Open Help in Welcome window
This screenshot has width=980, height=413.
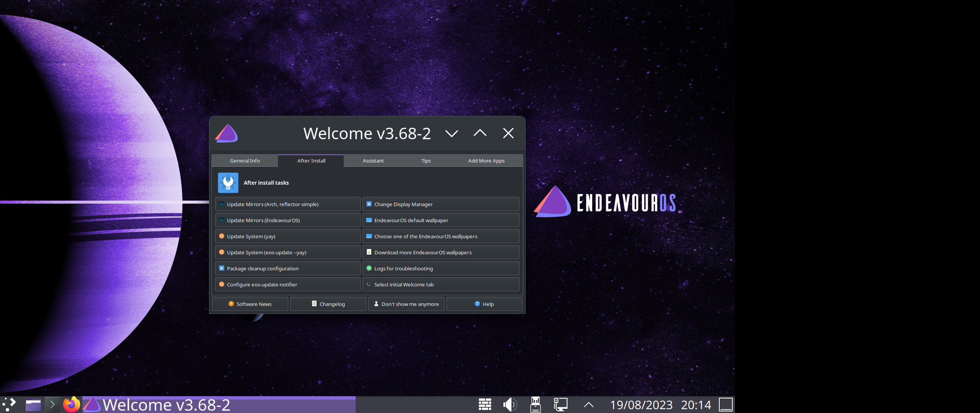click(484, 304)
